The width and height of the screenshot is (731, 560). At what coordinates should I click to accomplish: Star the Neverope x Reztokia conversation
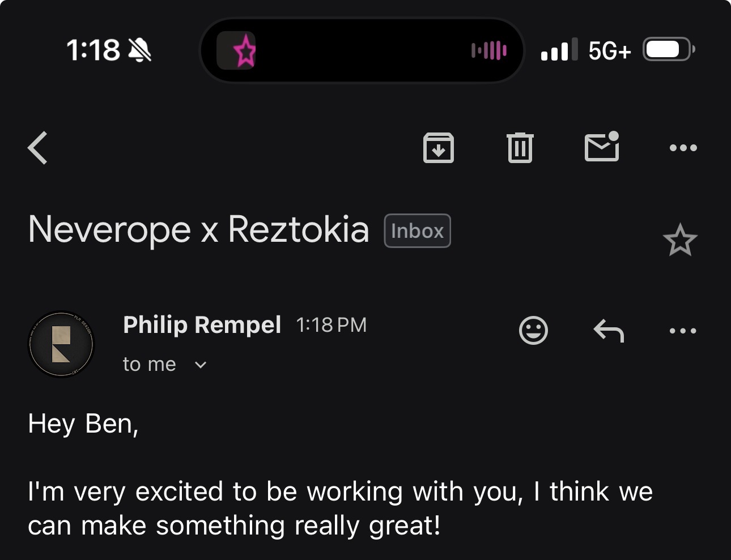pyautogui.click(x=679, y=240)
